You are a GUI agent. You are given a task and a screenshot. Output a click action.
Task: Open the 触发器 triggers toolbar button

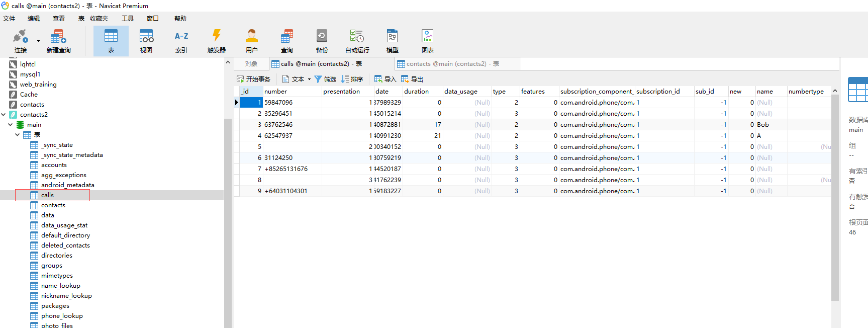pos(217,41)
